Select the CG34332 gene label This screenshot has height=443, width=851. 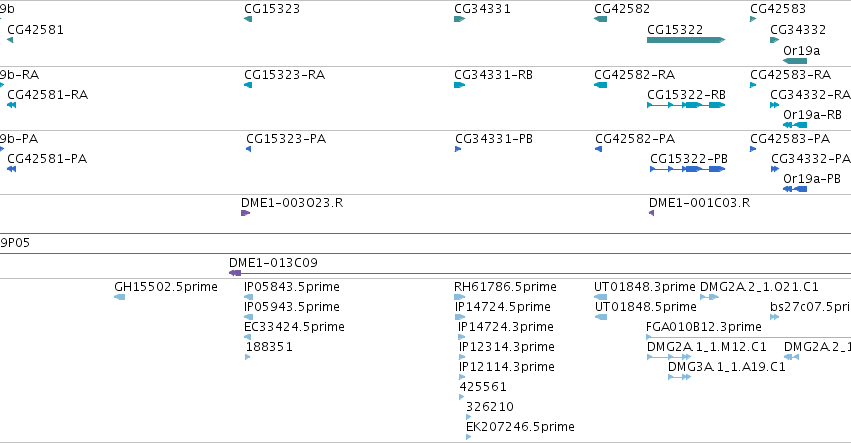point(798,29)
